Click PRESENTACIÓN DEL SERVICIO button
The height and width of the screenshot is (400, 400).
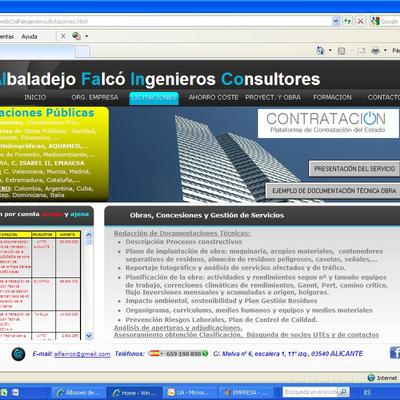pos(354,169)
